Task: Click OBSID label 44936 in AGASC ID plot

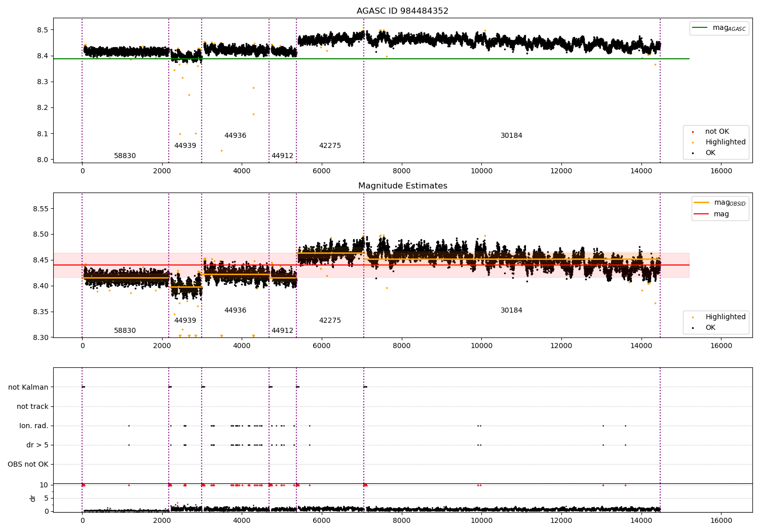Action: [x=235, y=136]
